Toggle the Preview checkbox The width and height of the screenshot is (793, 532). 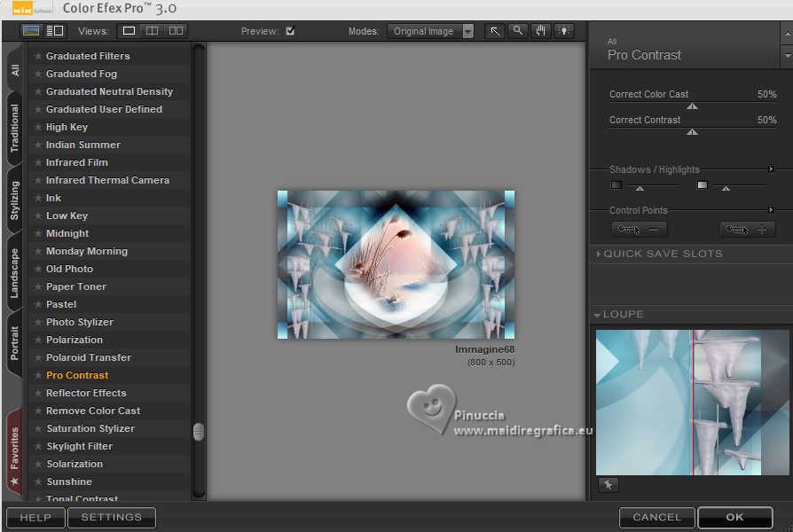[290, 31]
